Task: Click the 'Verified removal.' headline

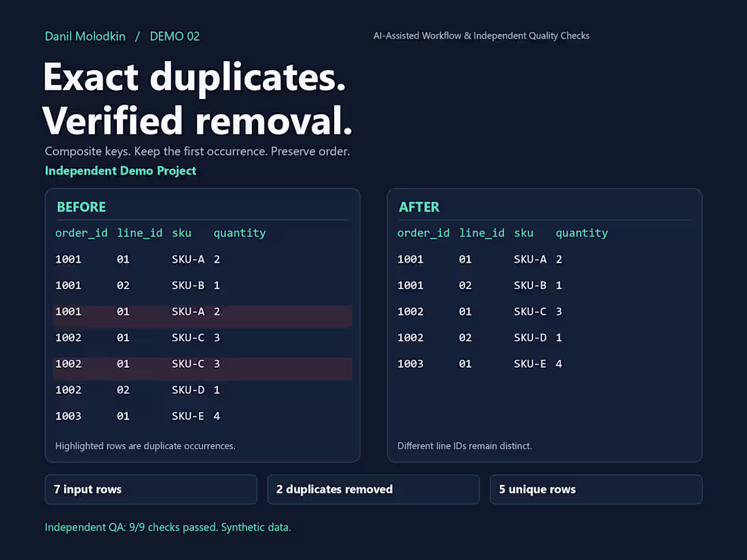Action: tap(197, 121)
